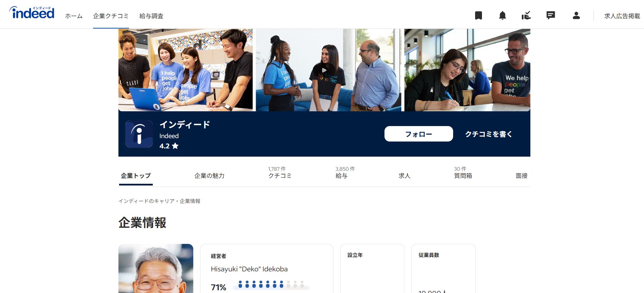Open saved jobs bookmark icon

(x=478, y=15)
